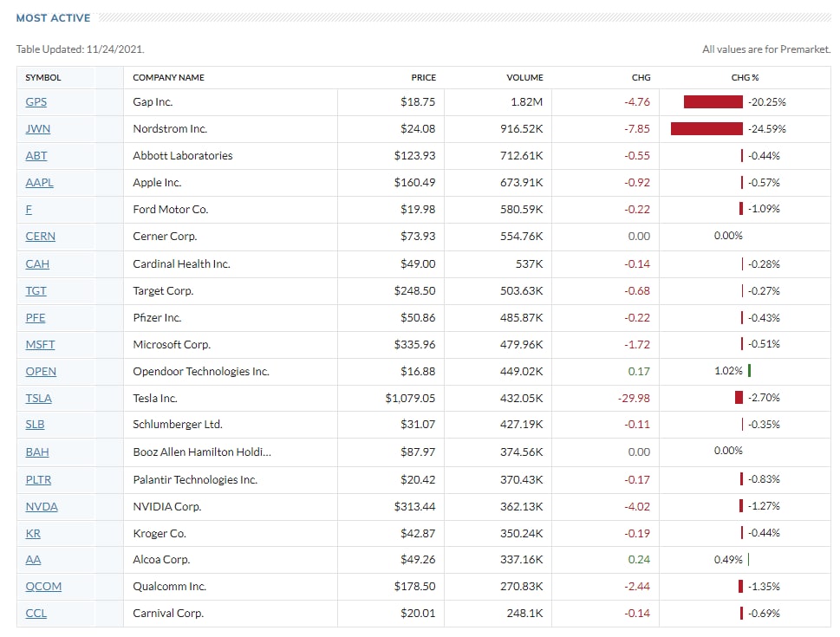
Task: Click Pfizer's price $50.86
Action: pyautogui.click(x=418, y=317)
